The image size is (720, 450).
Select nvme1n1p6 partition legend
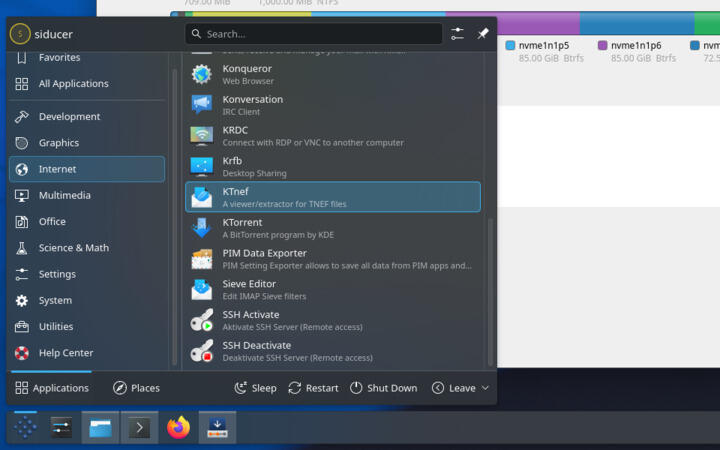(637, 51)
